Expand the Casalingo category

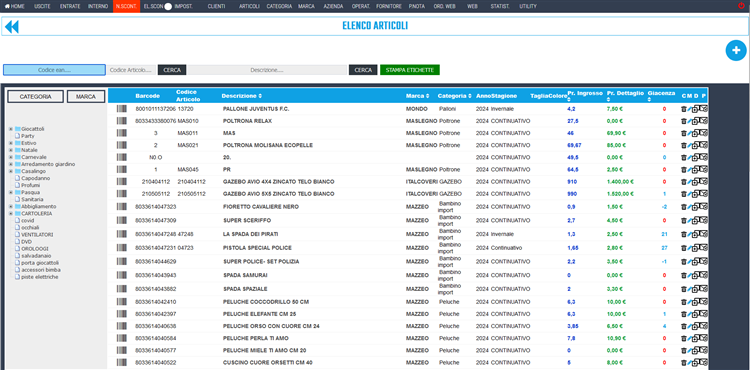[11, 171]
